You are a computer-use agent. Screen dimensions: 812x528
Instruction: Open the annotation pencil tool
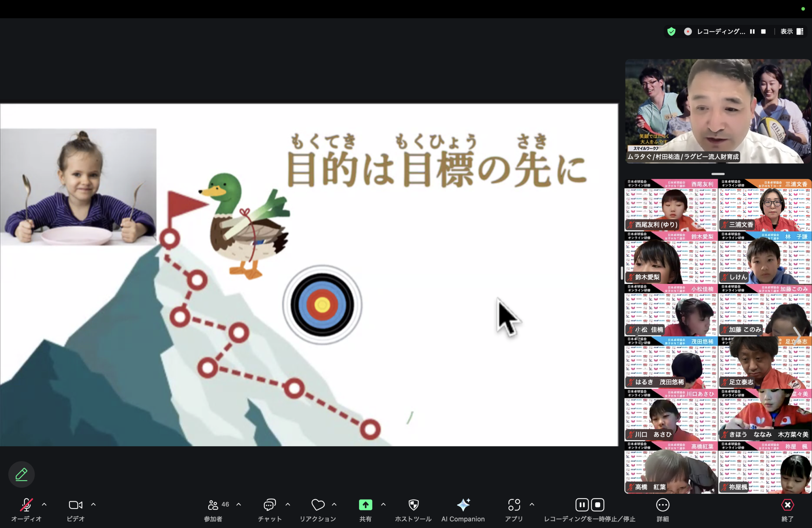coord(21,474)
